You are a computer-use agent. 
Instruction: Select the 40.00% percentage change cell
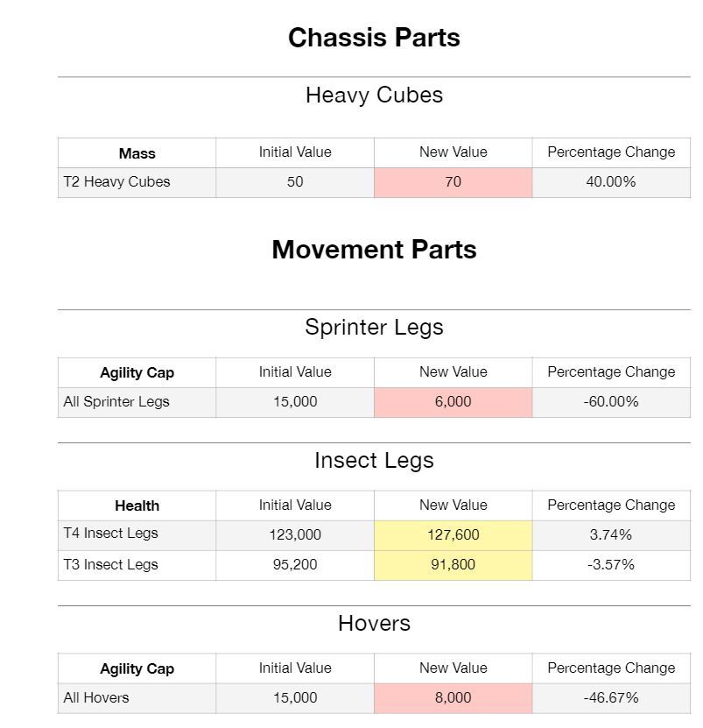610,182
